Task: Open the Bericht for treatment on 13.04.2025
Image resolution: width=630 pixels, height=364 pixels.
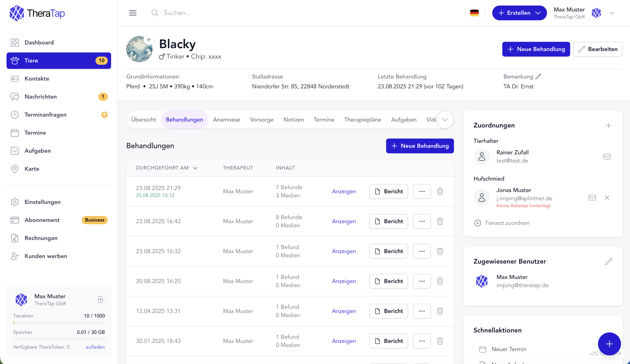Action: 389,311
